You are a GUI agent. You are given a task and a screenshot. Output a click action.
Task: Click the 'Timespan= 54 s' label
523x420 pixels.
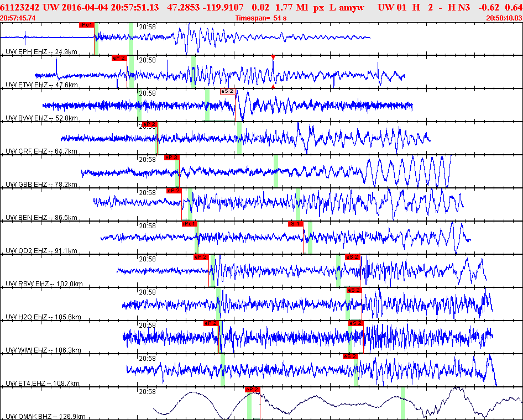(x=261, y=18)
